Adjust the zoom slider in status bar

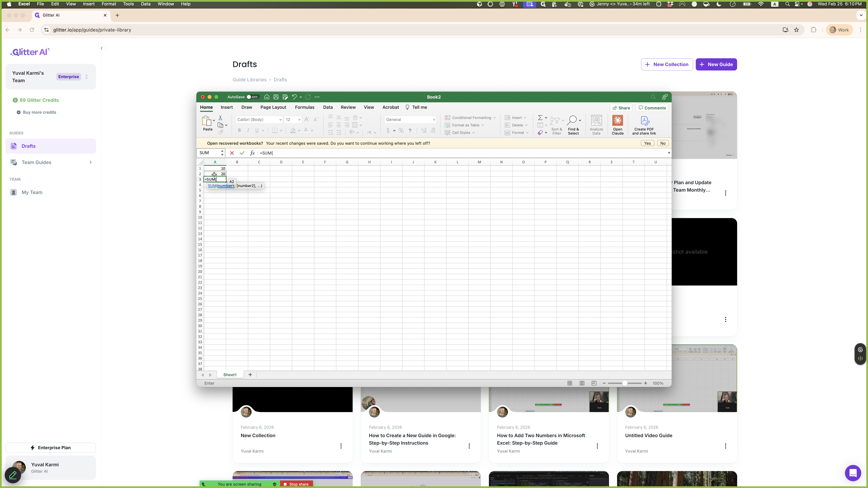(625, 383)
